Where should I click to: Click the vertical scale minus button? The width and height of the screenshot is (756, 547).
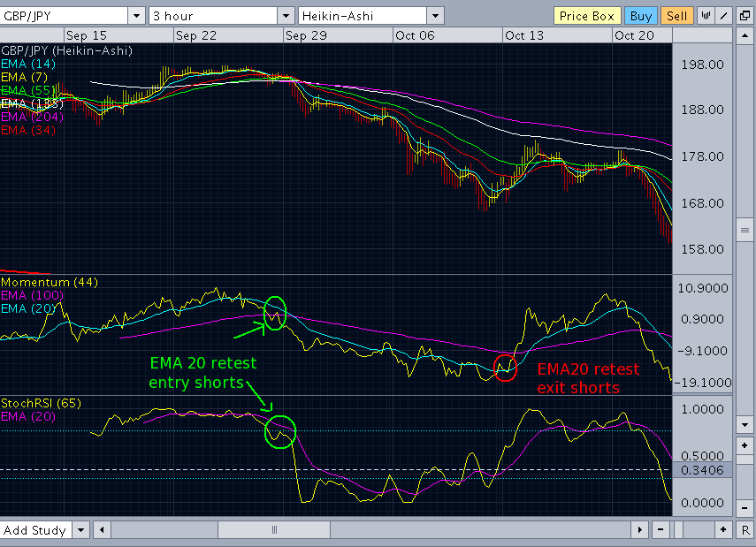(745, 507)
